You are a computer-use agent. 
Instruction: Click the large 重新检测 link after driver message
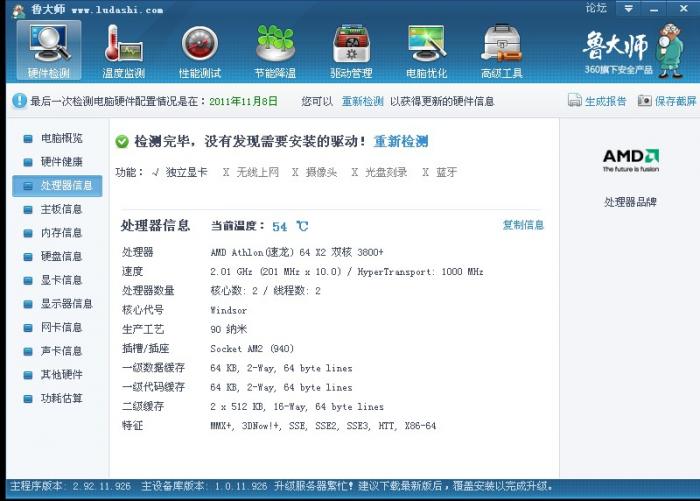pos(401,142)
